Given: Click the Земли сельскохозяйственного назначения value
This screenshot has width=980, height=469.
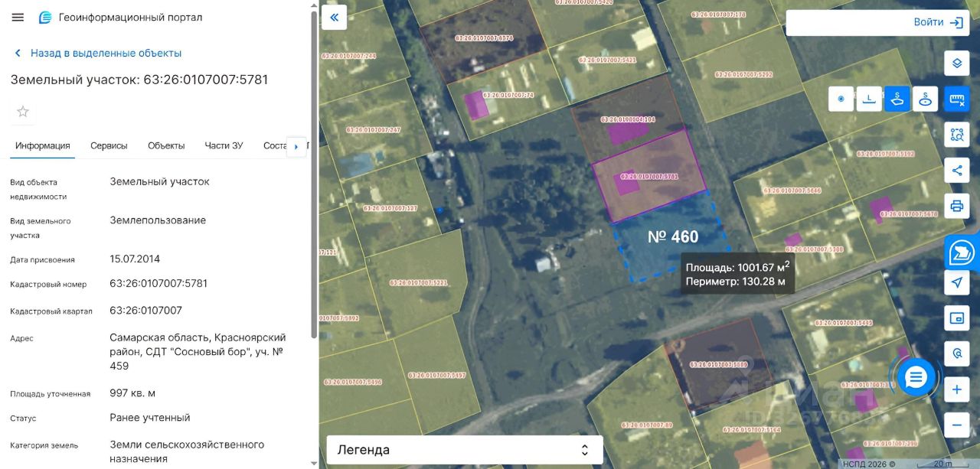Looking at the screenshot, I should [x=187, y=451].
